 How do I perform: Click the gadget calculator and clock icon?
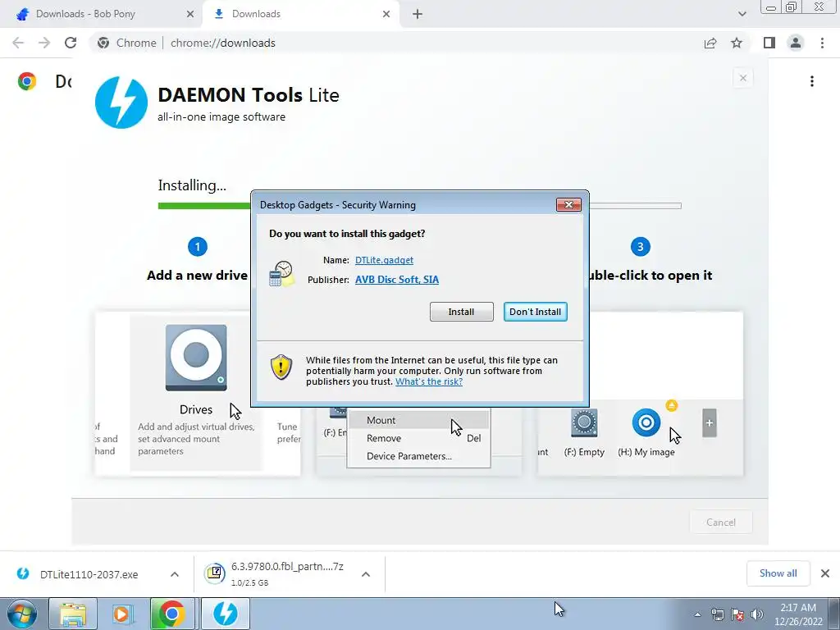coord(282,274)
